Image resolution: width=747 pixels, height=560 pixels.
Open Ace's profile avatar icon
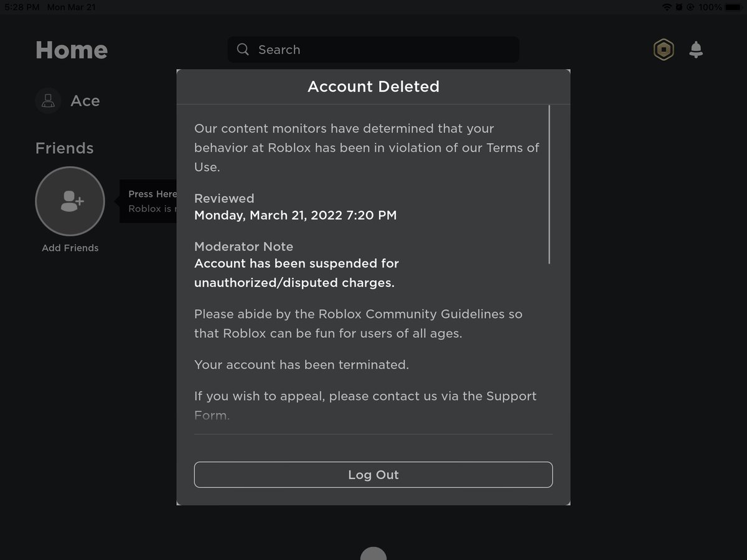point(48,100)
